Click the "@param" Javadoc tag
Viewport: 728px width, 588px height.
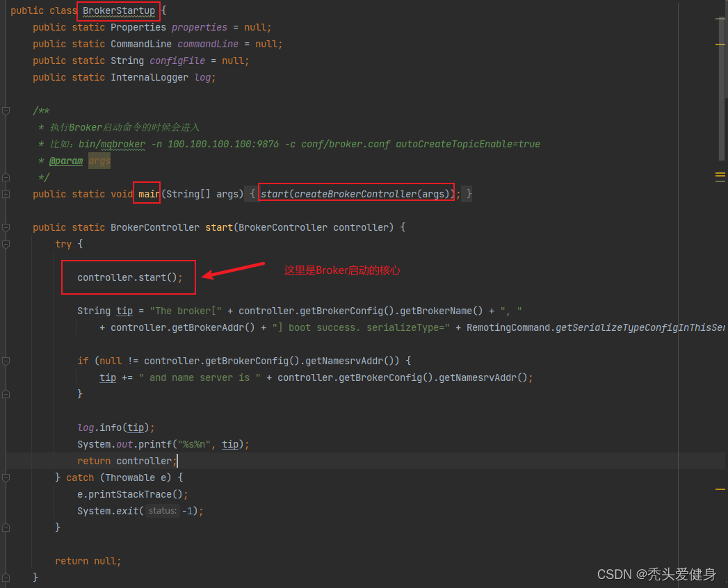tap(66, 161)
